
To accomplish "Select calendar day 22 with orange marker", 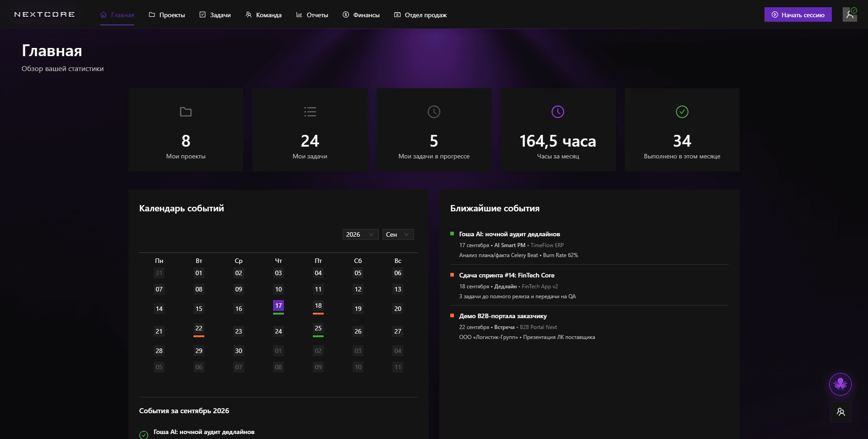I will point(199,328).
